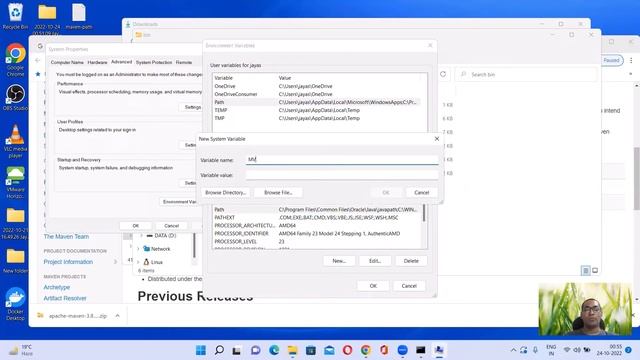
Task: Open the System Protection tab
Action: point(154,62)
